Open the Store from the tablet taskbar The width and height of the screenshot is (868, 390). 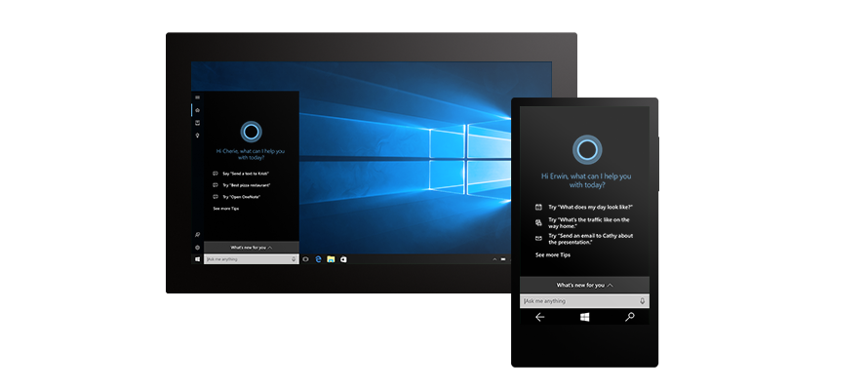[343, 259]
